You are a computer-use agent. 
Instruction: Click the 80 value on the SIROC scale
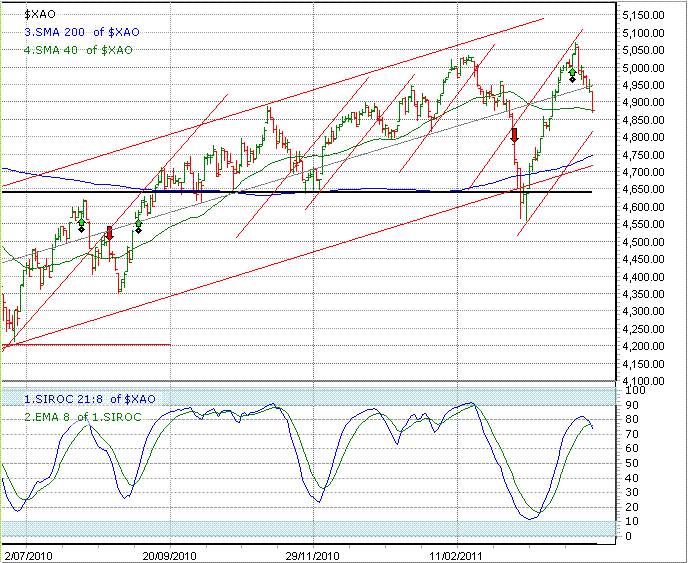[x=631, y=420]
